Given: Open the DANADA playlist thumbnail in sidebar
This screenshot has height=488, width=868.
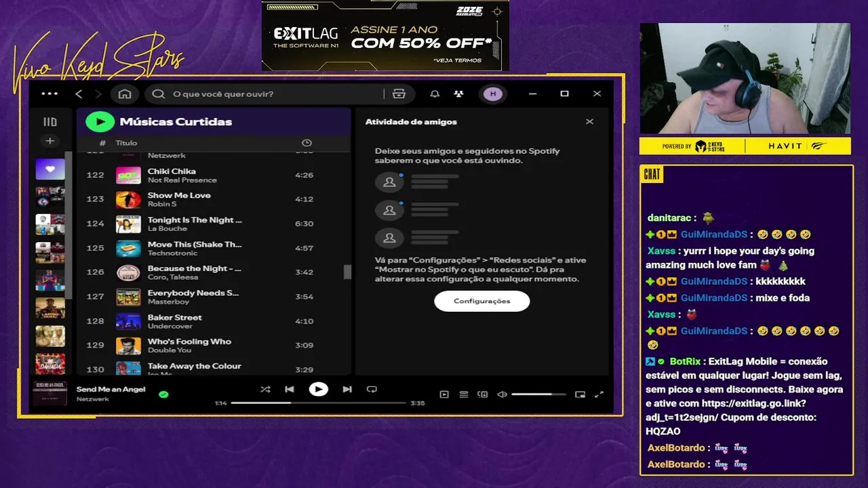Looking at the screenshot, I should pos(50,364).
